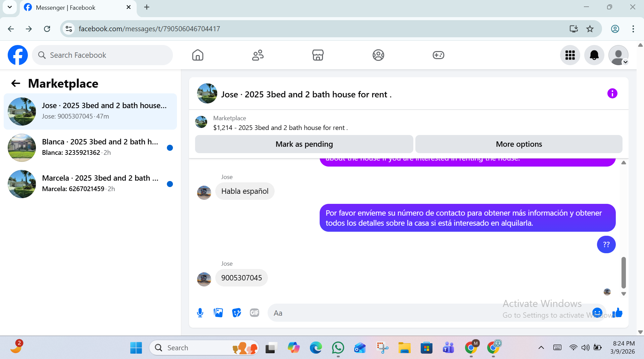The image size is (644, 359).
Task: Reload the Messenger page
Action: [x=47, y=29]
